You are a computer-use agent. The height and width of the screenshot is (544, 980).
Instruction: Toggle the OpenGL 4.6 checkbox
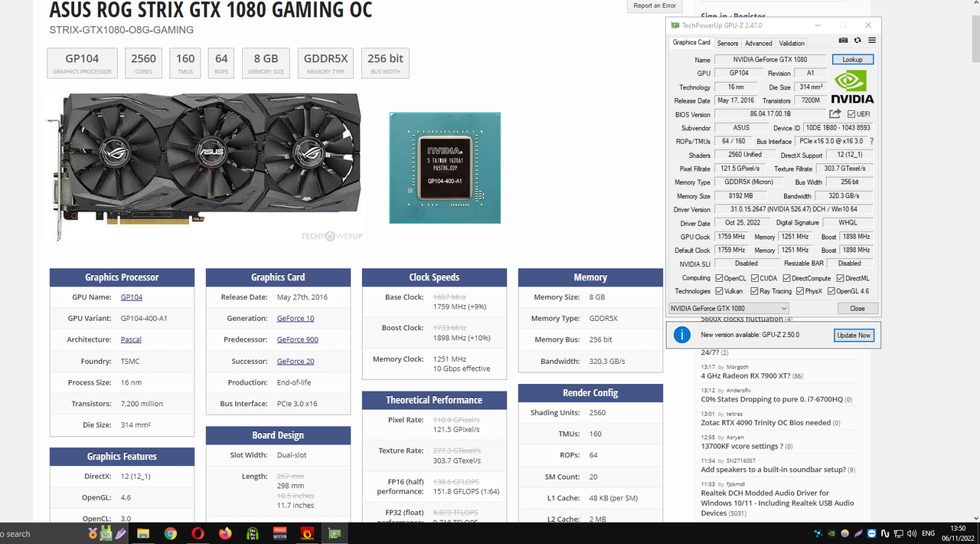(x=831, y=291)
